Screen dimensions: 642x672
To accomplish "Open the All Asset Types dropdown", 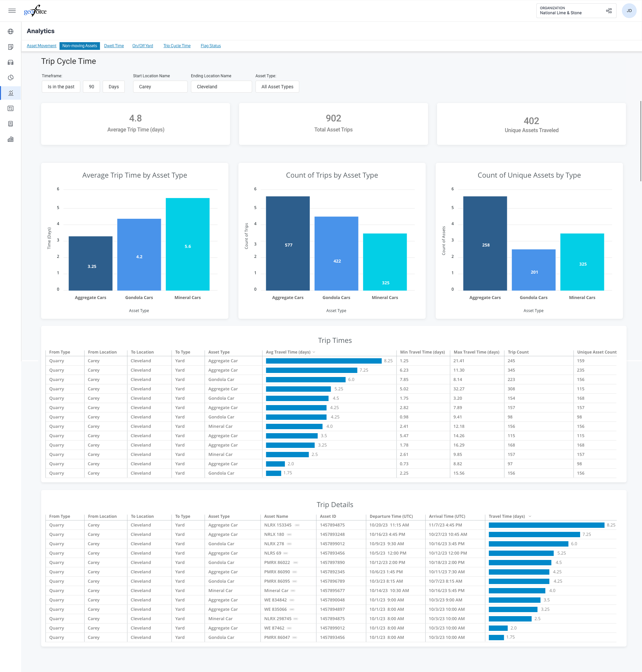I will pyautogui.click(x=277, y=87).
